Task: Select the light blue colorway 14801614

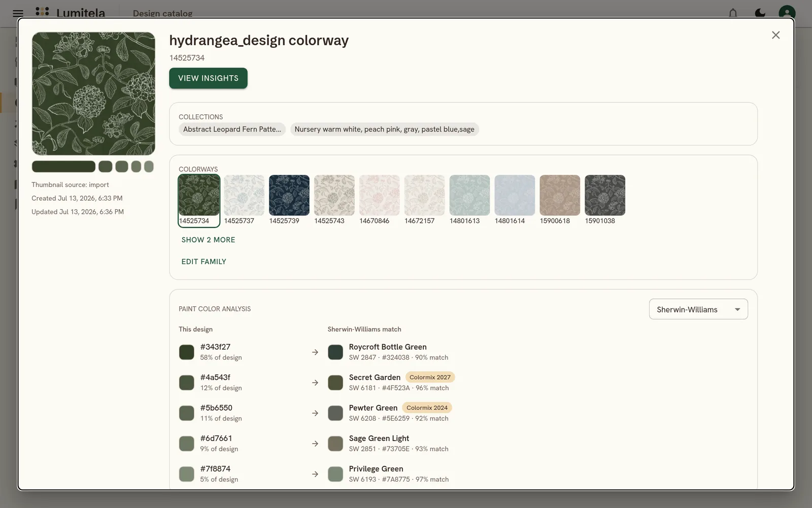Action: pos(515,200)
